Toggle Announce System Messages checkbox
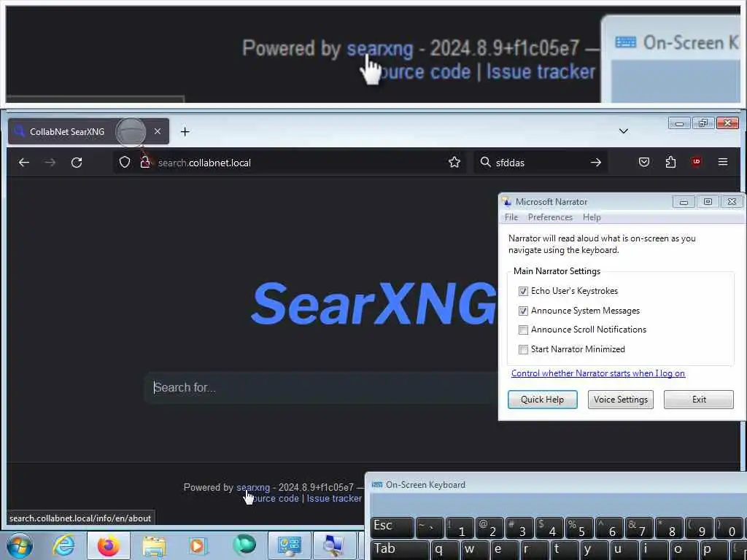 tap(523, 311)
